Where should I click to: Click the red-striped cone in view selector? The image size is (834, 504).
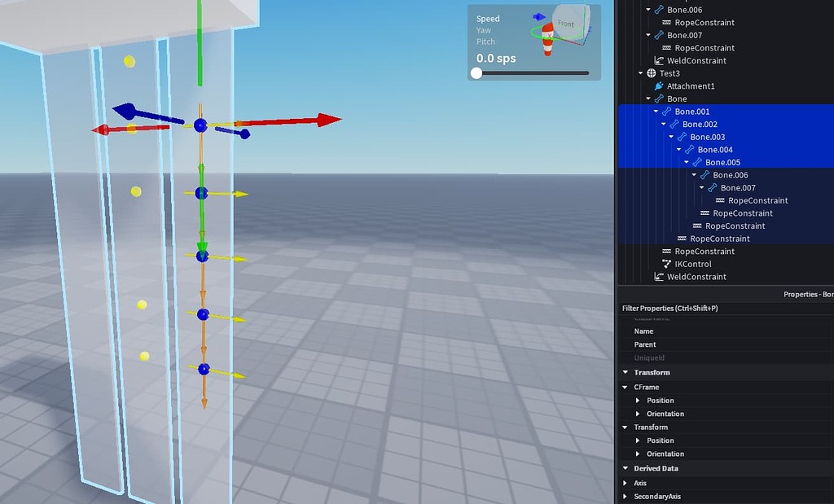click(x=547, y=39)
